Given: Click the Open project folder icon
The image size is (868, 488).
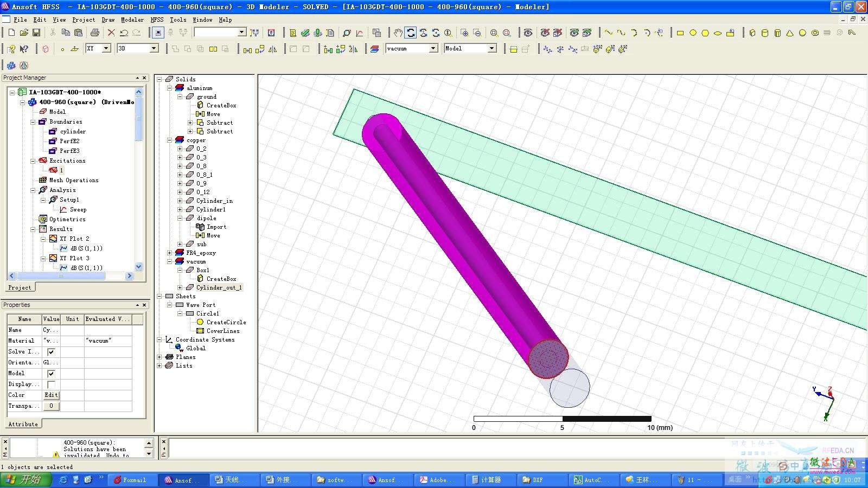Looking at the screenshot, I should (24, 33).
